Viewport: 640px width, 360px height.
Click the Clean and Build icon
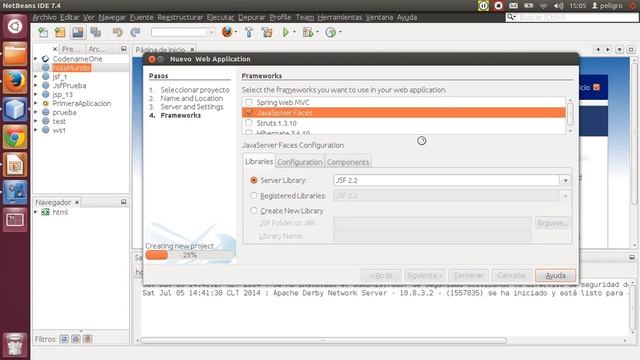267,32
